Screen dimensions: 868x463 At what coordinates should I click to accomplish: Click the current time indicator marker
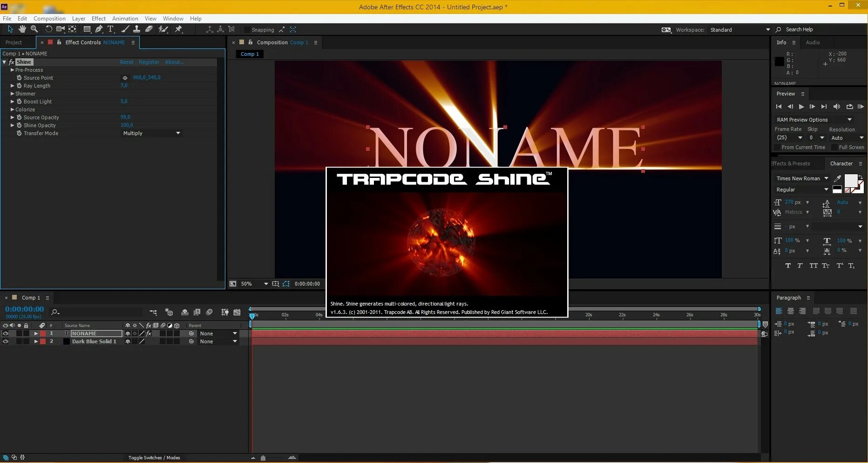point(252,316)
